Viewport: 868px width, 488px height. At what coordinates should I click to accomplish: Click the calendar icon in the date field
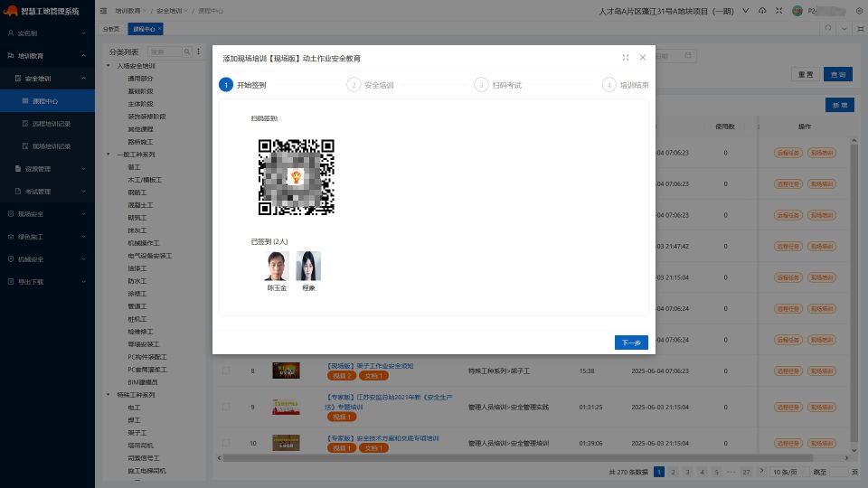(x=687, y=55)
